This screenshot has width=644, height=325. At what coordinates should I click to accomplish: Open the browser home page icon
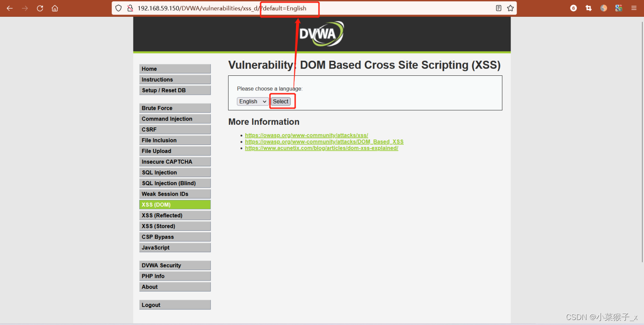coord(55,8)
